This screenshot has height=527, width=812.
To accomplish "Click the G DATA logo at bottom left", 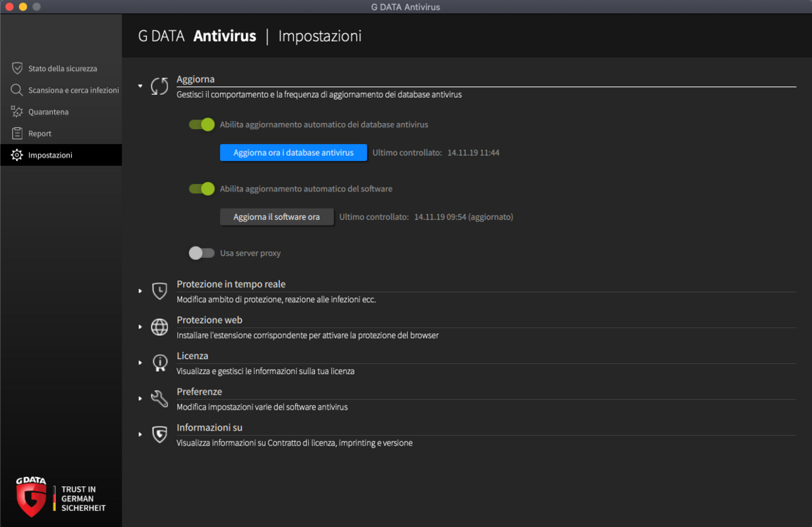I will (31, 497).
